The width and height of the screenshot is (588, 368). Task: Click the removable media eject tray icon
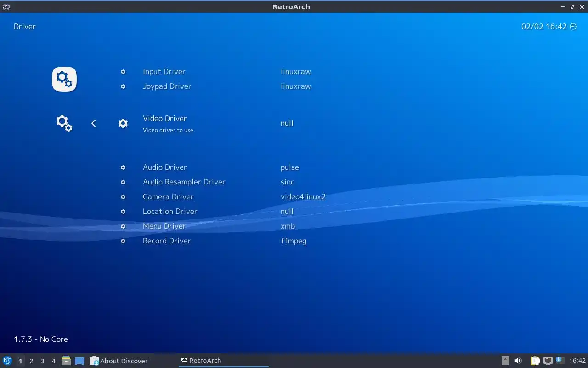pos(505,361)
